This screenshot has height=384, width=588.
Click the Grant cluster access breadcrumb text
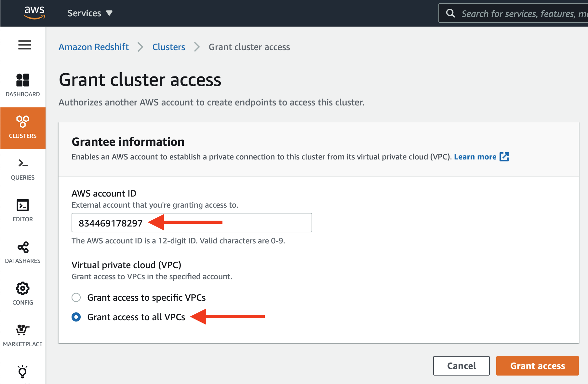pos(249,47)
